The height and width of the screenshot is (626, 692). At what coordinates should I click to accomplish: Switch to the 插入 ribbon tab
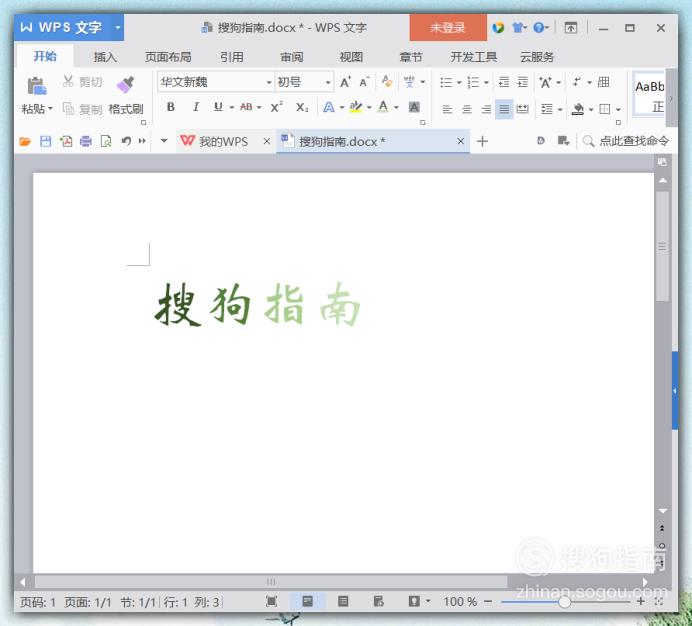[x=105, y=57]
